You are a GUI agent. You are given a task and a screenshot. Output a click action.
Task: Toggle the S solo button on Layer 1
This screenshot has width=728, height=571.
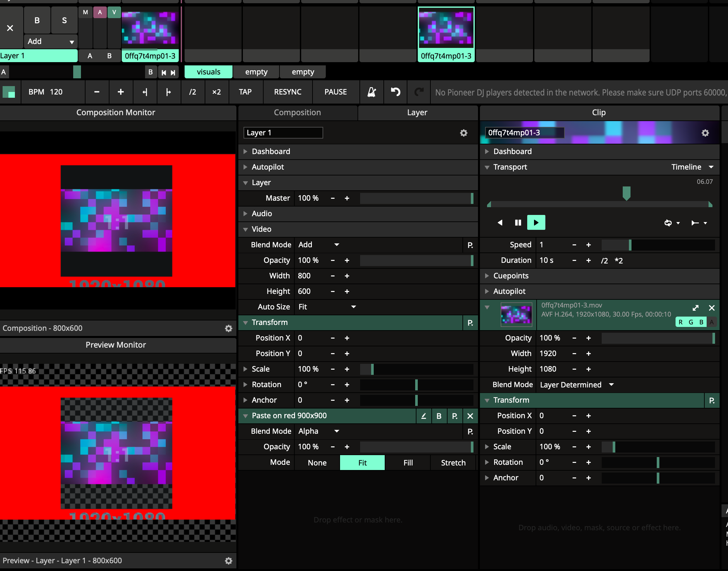[x=64, y=20]
